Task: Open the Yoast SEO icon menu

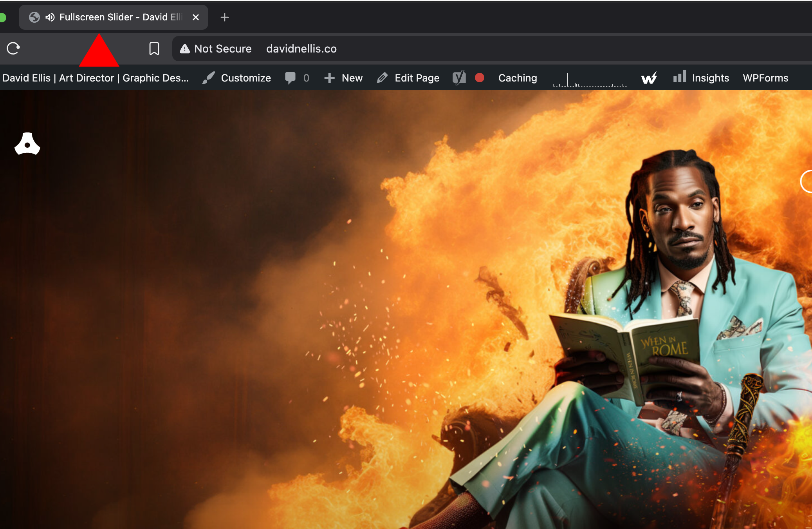Action: click(x=459, y=78)
